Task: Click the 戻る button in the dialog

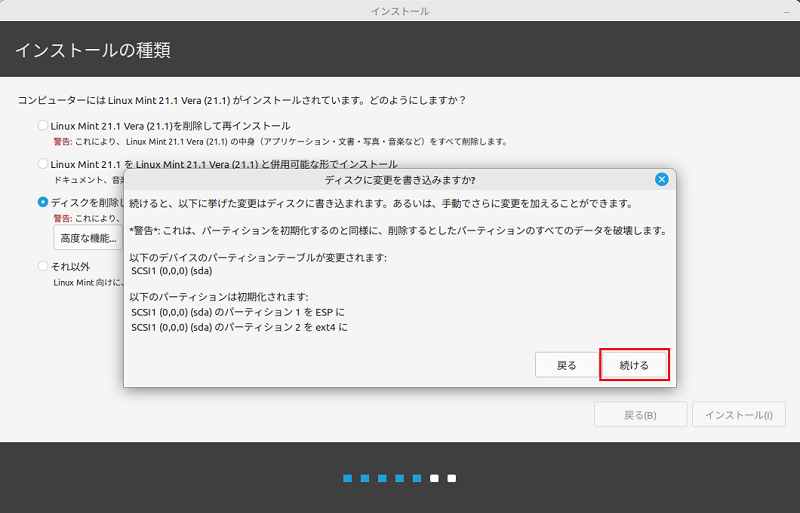Action: [x=566, y=365]
